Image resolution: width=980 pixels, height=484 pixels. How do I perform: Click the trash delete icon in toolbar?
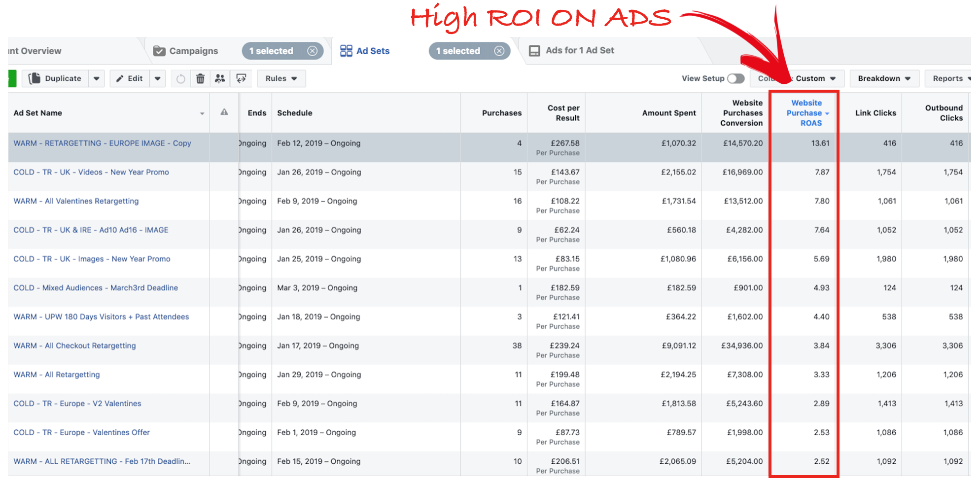(x=200, y=78)
